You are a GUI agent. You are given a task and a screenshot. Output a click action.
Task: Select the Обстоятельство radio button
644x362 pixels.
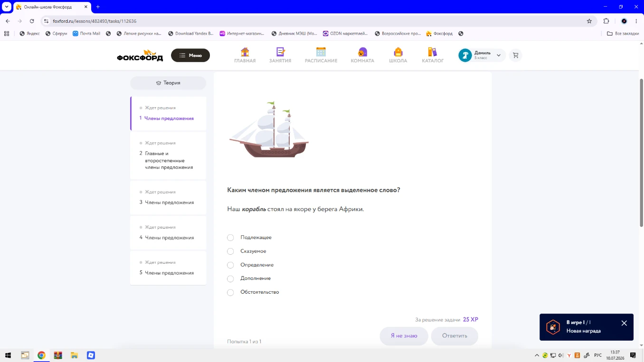[x=230, y=293]
